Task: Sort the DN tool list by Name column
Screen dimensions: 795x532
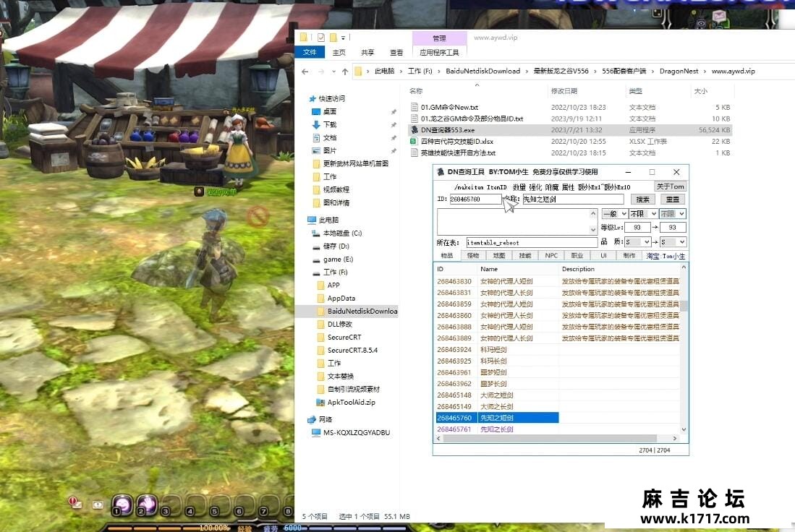Action: pos(518,269)
